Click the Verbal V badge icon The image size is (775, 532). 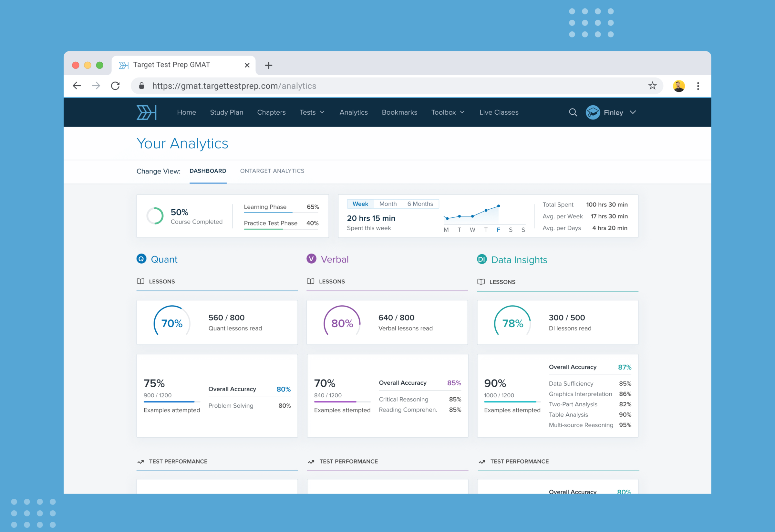point(311,259)
